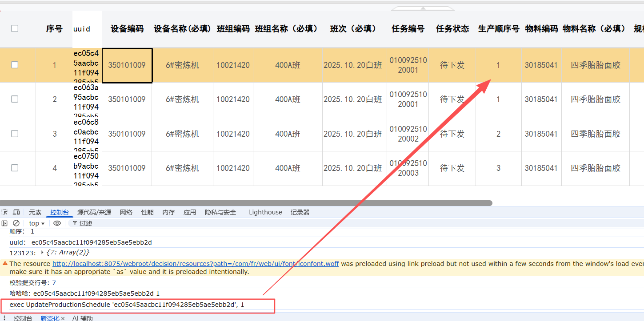Check the checkbox for row 序号 4
The width and height of the screenshot is (644, 321).
pyautogui.click(x=15, y=168)
